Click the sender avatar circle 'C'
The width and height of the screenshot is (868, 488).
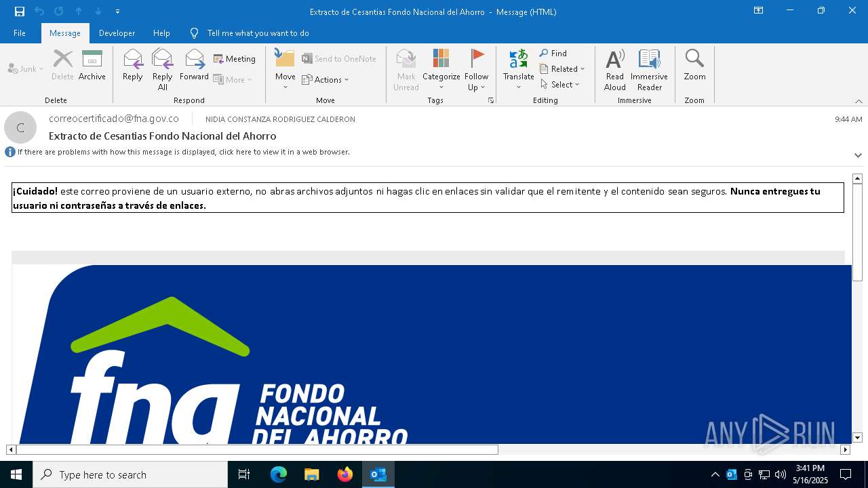click(x=20, y=127)
